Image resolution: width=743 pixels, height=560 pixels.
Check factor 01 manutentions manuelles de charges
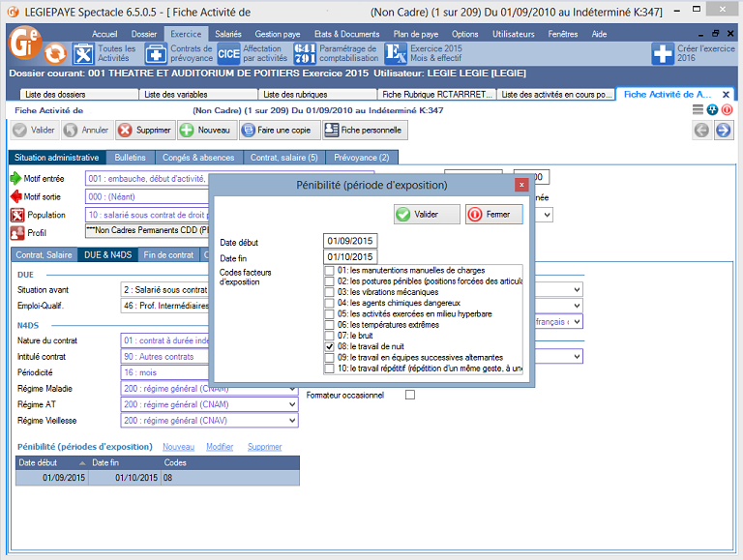[x=331, y=271]
